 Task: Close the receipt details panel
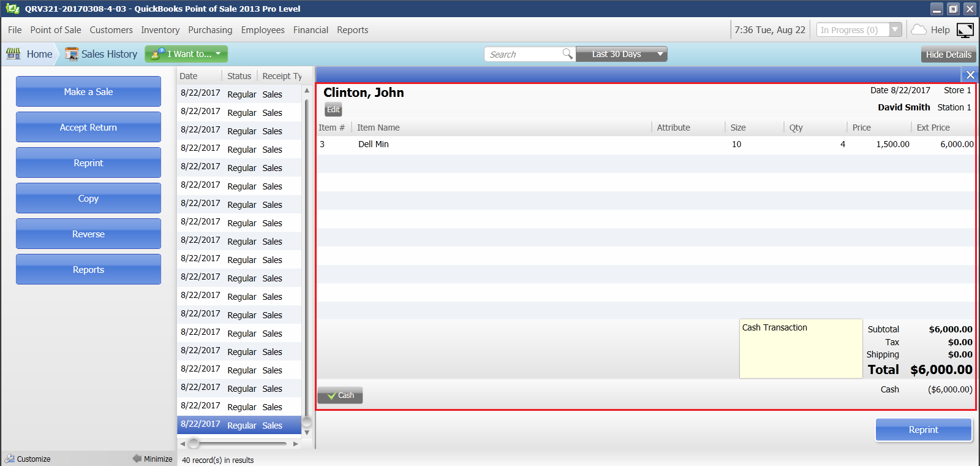[970, 75]
